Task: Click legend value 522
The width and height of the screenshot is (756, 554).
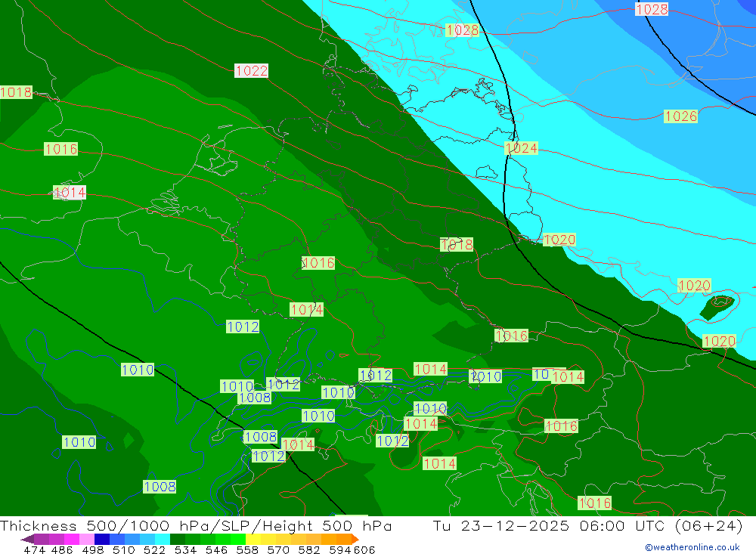Action: pyautogui.click(x=154, y=549)
